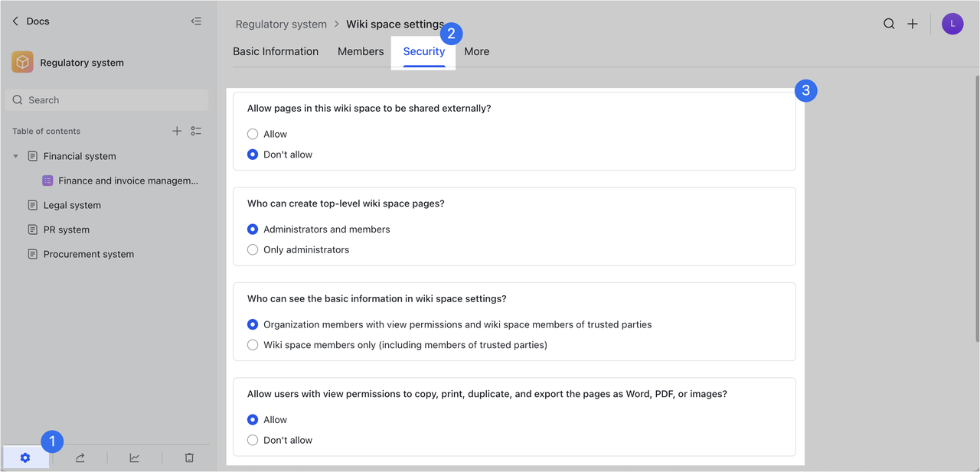This screenshot has width=980, height=472.
Task: Open Finance and invoice management page
Action: coord(129,181)
